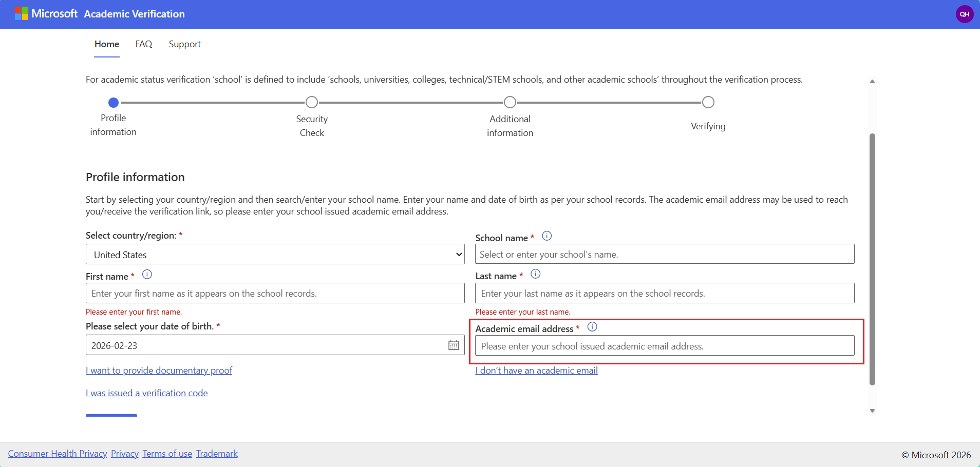This screenshot has width=980, height=467.
Task: Click the 'Select country/region:' label
Action: click(131, 236)
